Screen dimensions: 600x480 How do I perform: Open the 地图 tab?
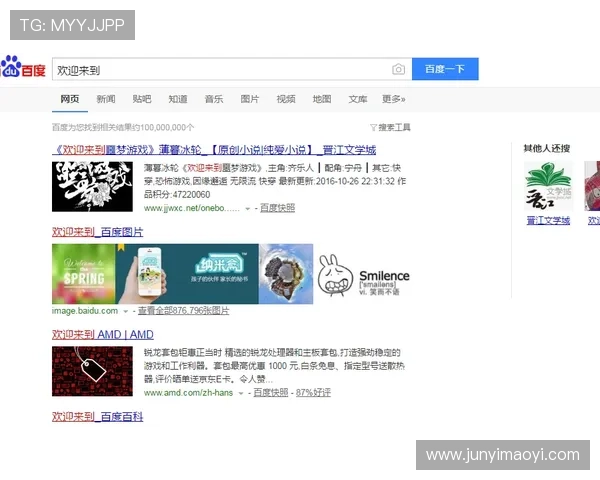[322, 99]
